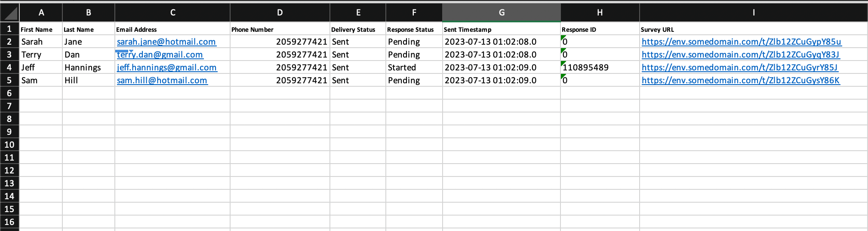Select column D header
The height and width of the screenshot is (231, 868).
(x=280, y=13)
